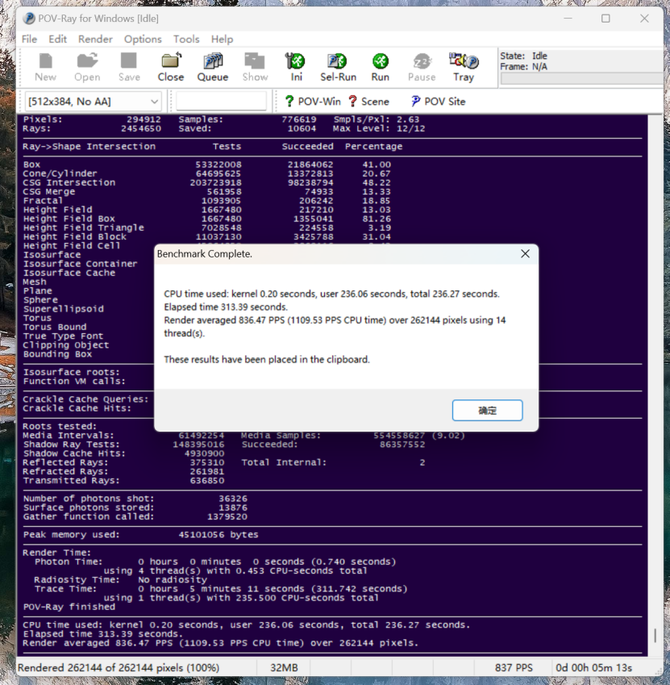670x685 pixels.
Task: Click the 'Number of photons shot' line
Action: 135,498
